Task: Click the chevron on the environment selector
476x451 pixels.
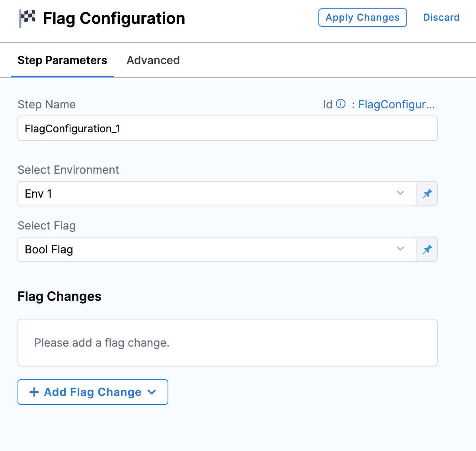Action: [x=400, y=194]
